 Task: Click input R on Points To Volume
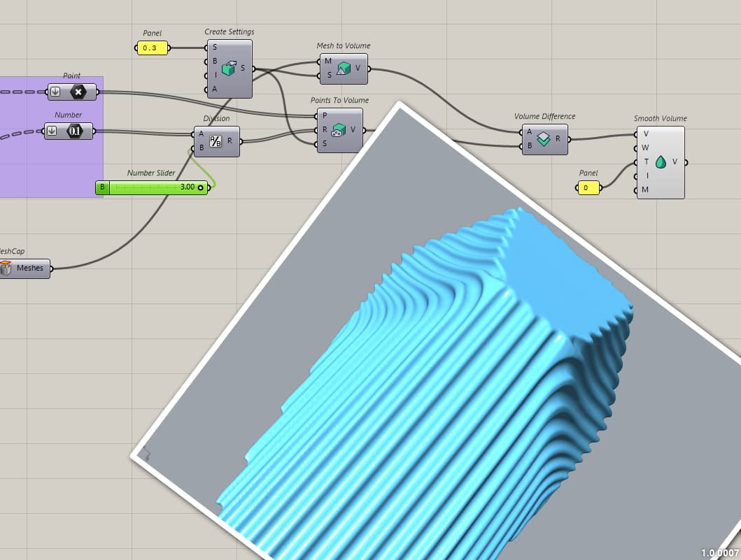(x=325, y=129)
